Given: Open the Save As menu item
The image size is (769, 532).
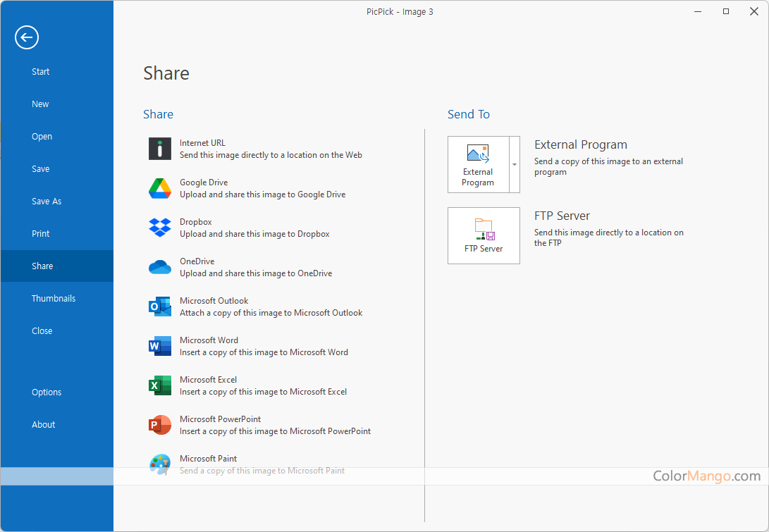Looking at the screenshot, I should pyautogui.click(x=47, y=202).
